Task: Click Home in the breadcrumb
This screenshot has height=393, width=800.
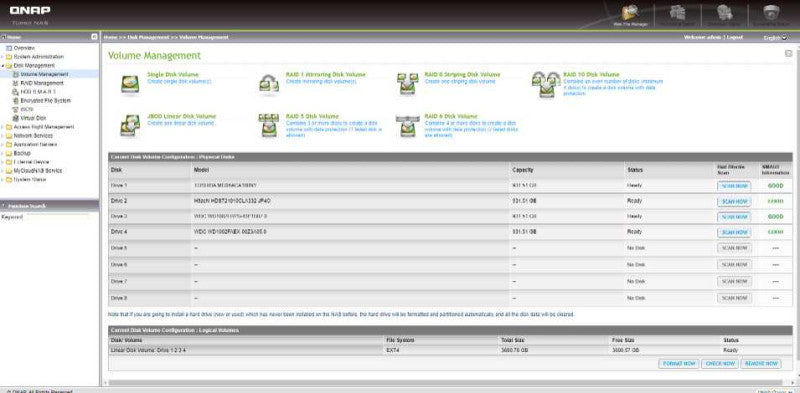Action: (x=110, y=37)
